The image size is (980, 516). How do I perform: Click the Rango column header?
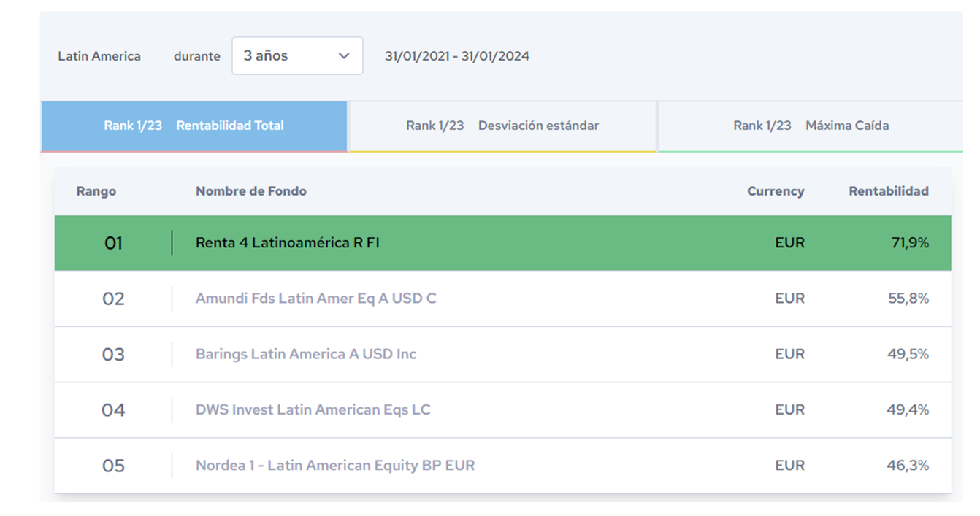coord(96,191)
